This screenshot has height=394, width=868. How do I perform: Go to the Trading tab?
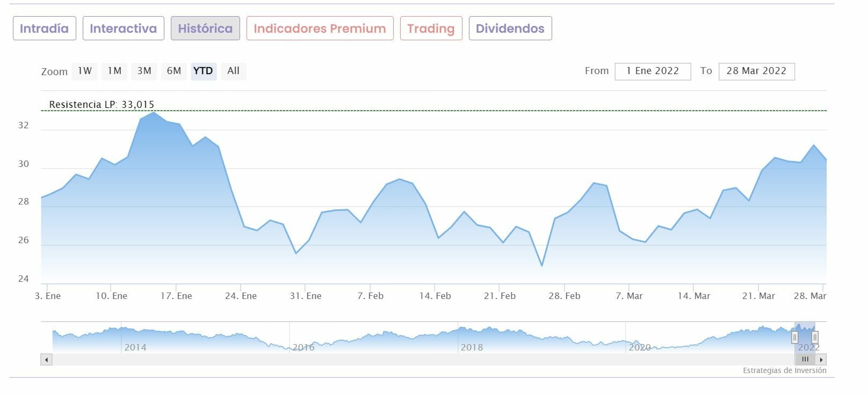click(431, 28)
